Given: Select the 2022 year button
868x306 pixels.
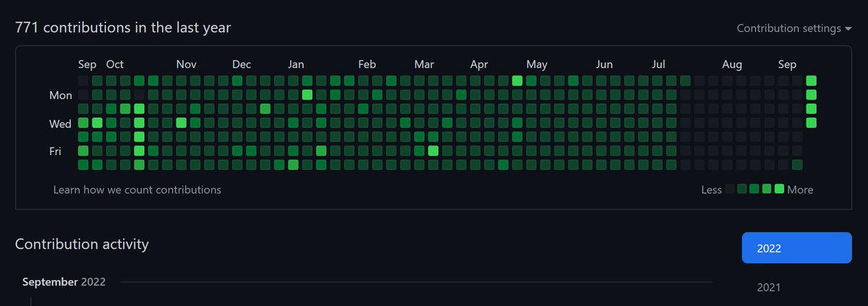Looking at the screenshot, I should (x=797, y=248).
